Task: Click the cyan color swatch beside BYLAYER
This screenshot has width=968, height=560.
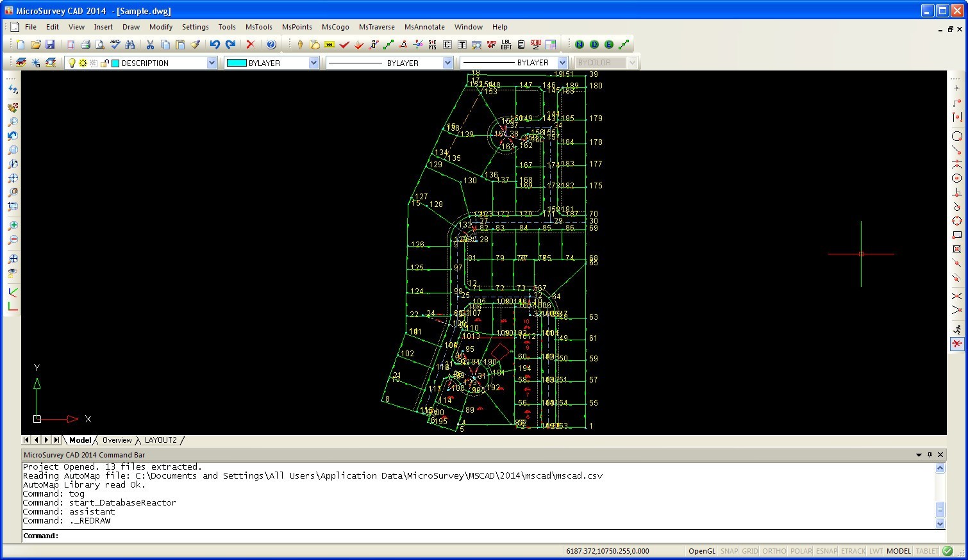Action: pyautogui.click(x=237, y=63)
